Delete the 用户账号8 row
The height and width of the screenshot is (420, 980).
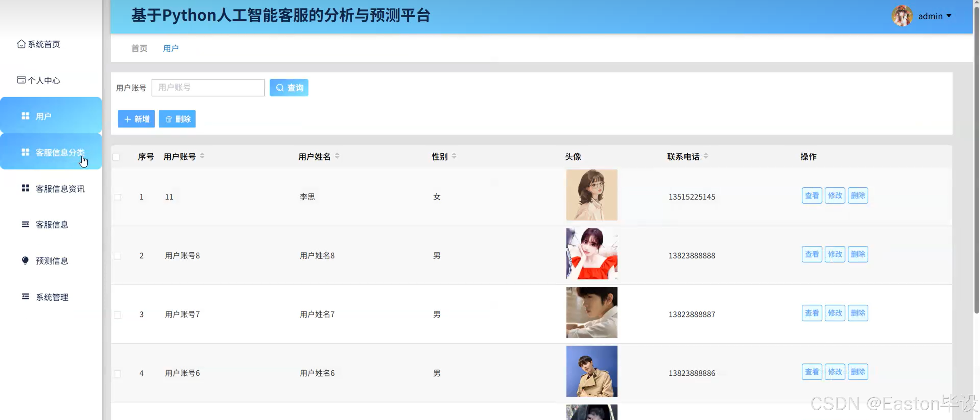click(858, 254)
